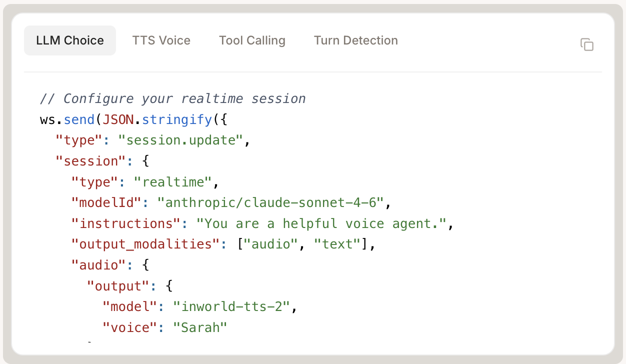
Task: Click the "output_modalities" key
Action: coord(146,244)
